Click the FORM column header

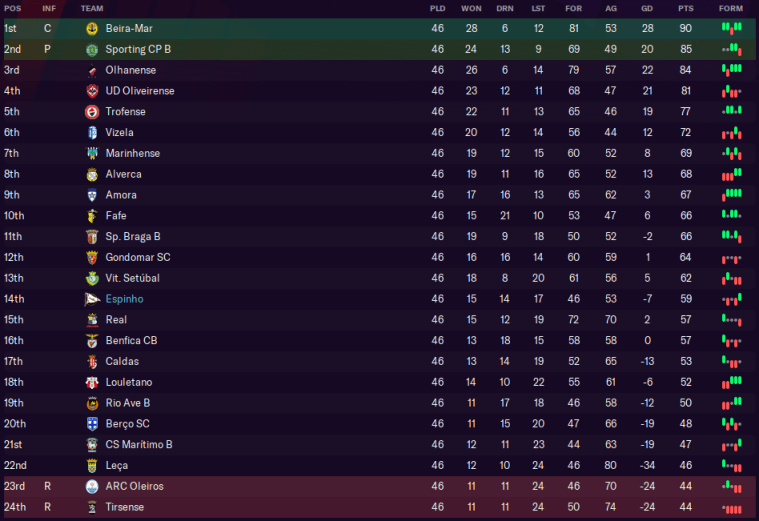(731, 8)
